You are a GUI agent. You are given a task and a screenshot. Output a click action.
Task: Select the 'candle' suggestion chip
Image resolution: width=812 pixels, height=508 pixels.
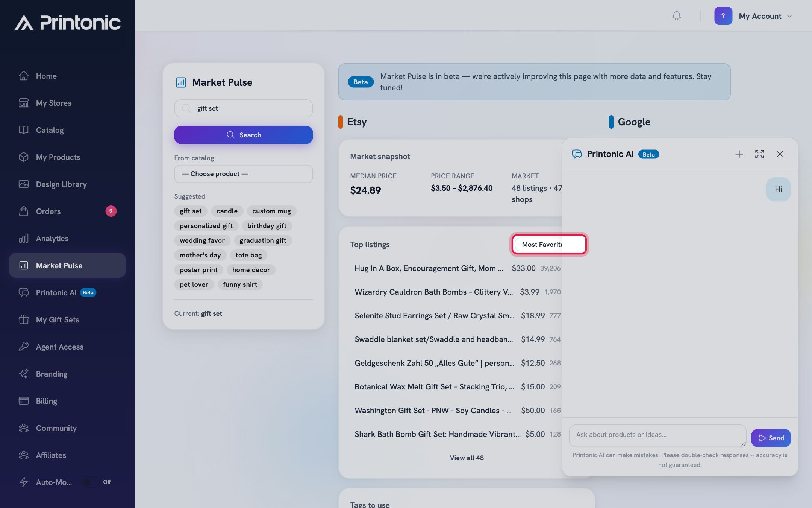[x=227, y=211]
